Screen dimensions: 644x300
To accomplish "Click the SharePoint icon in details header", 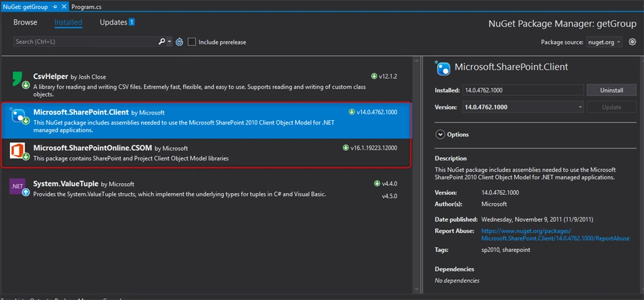I will (x=443, y=67).
